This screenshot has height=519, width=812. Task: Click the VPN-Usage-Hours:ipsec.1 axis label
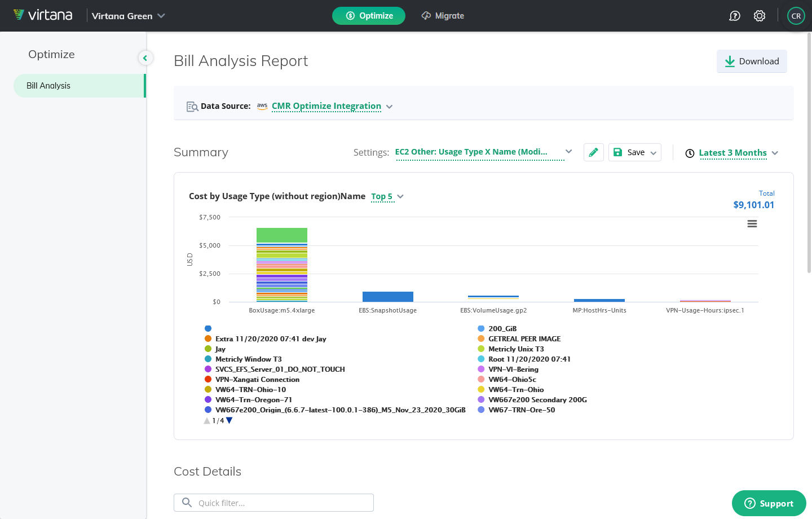point(705,310)
